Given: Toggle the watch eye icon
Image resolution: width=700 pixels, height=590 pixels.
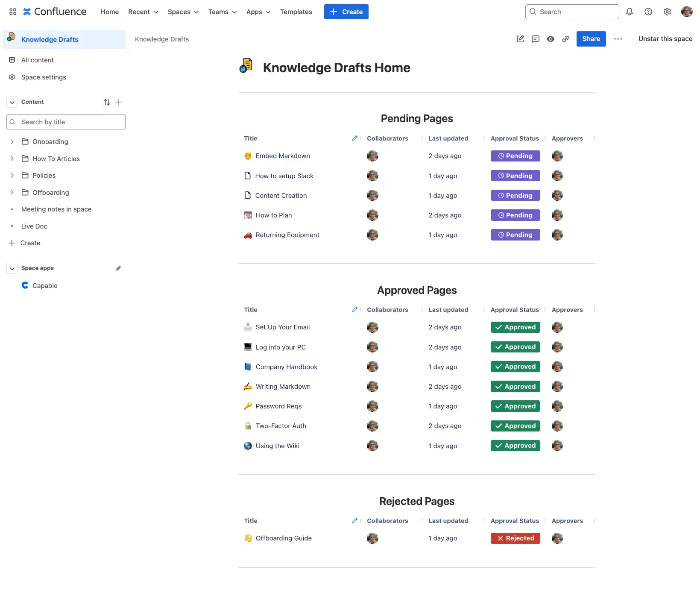Looking at the screenshot, I should [x=551, y=39].
